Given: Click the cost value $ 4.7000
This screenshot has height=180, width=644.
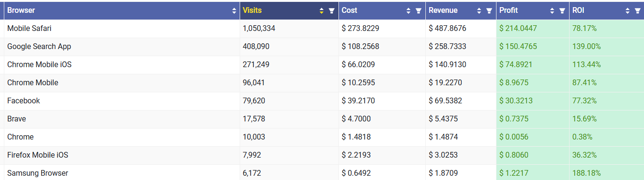Looking at the screenshot, I should tap(356, 119).
